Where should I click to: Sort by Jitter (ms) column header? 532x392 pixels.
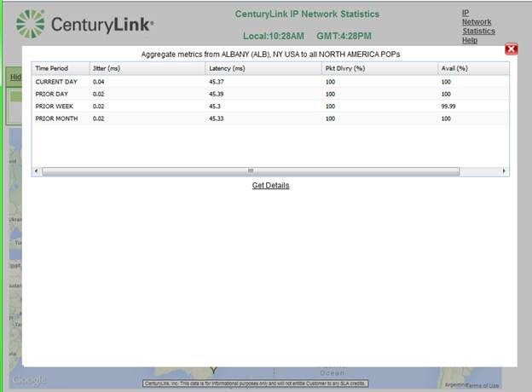[147, 68]
